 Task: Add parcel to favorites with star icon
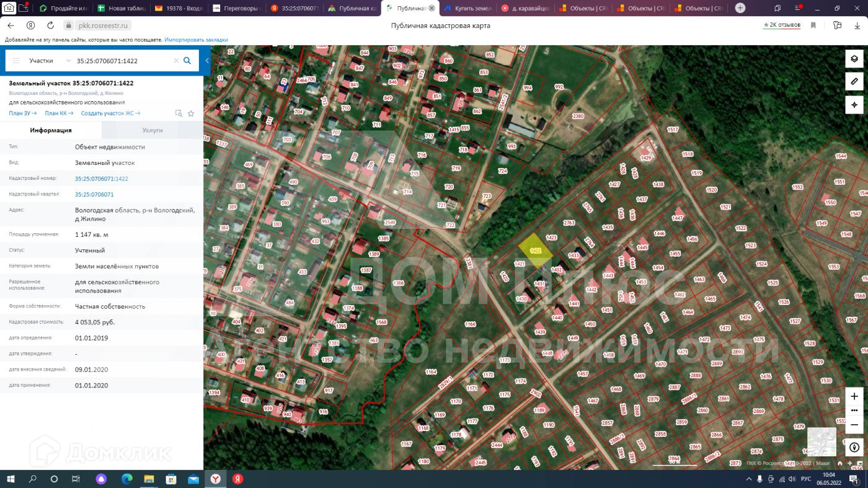click(191, 113)
